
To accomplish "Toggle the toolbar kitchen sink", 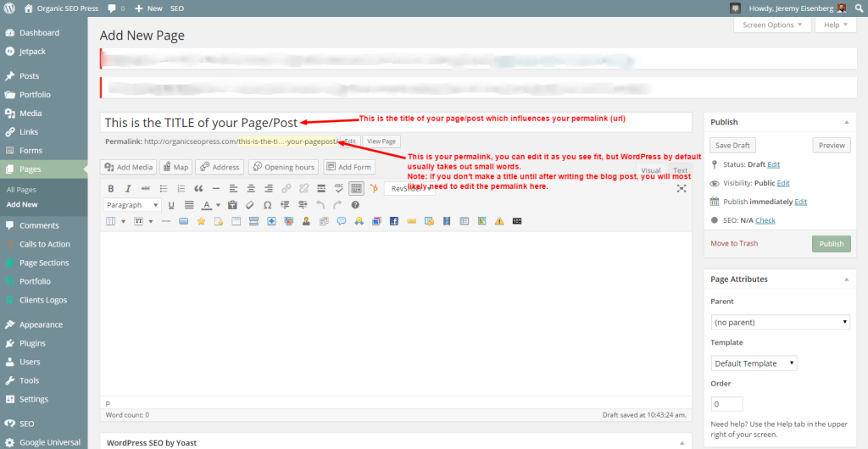I will (x=357, y=188).
